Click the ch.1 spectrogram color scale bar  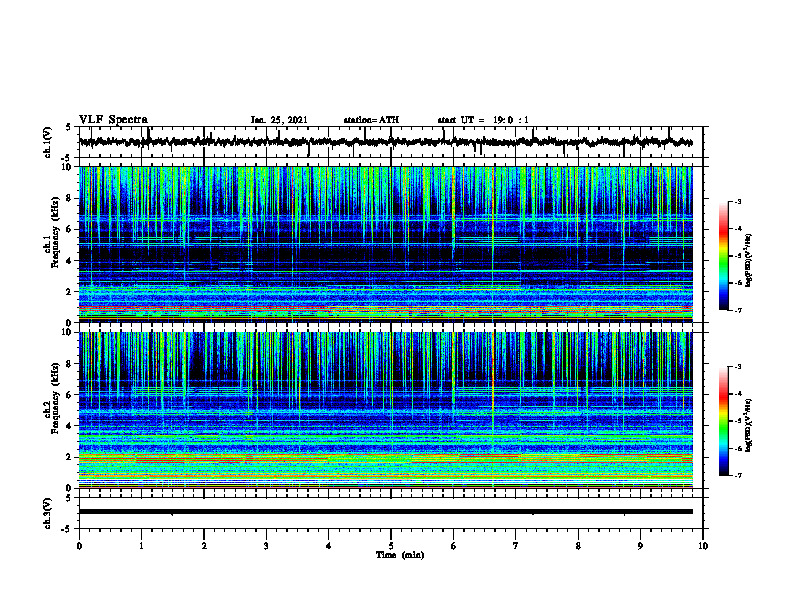point(723,256)
